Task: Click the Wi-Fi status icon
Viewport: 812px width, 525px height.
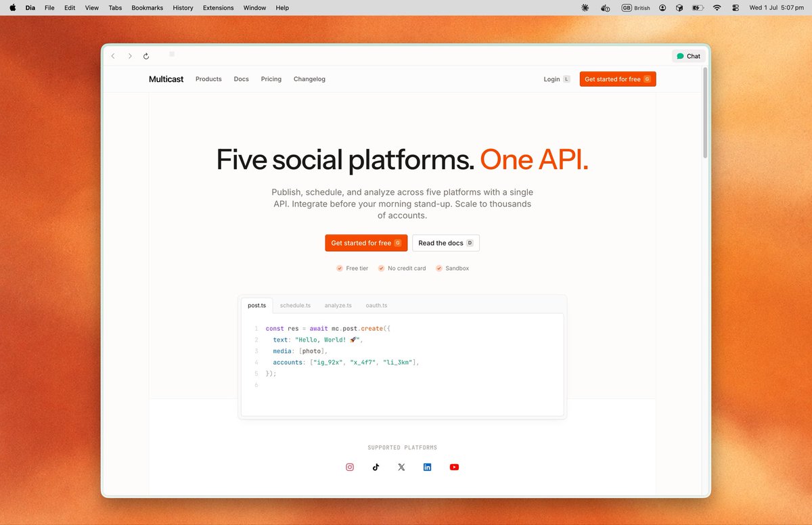Action: (x=717, y=7)
